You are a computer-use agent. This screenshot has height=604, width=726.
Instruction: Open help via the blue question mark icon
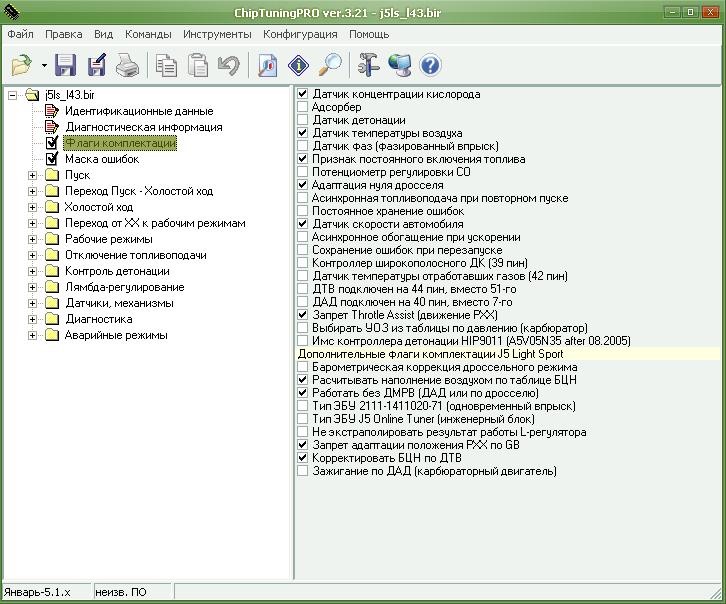click(430, 65)
